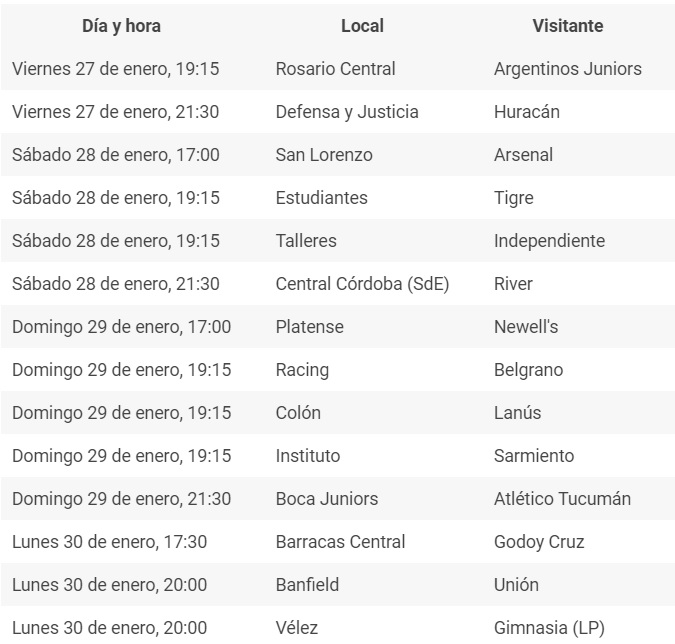Click the Newell's visitor cell
675x644 pixels.
526,327
